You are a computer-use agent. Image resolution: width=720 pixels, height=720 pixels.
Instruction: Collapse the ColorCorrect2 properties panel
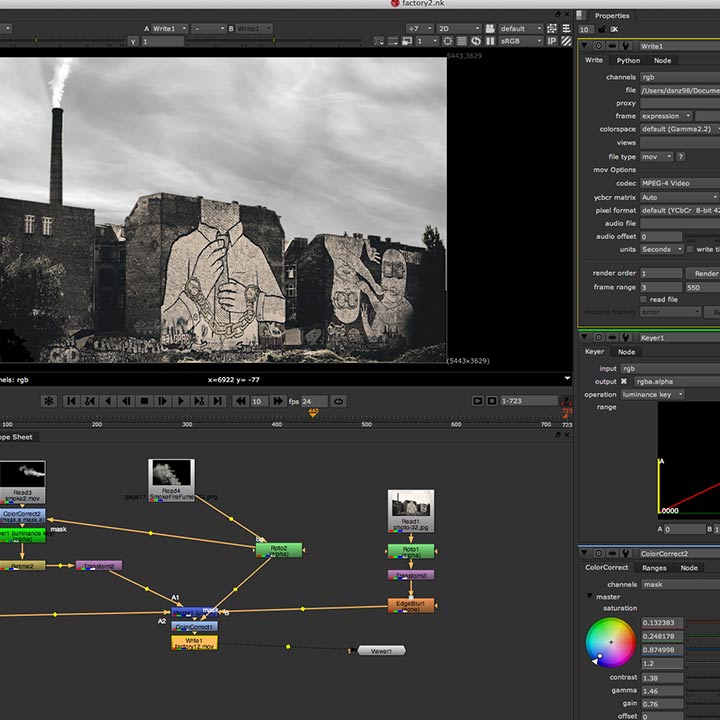coord(585,553)
